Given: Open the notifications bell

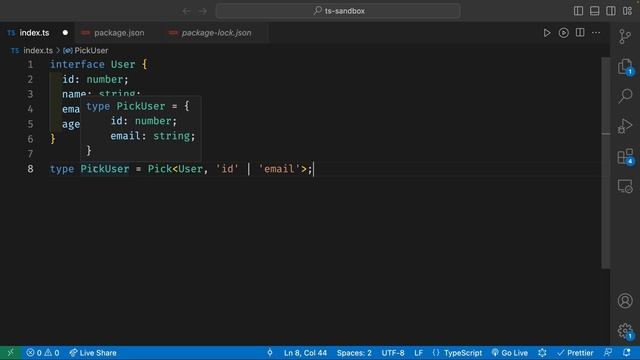Looking at the screenshot, I should click(627, 352).
